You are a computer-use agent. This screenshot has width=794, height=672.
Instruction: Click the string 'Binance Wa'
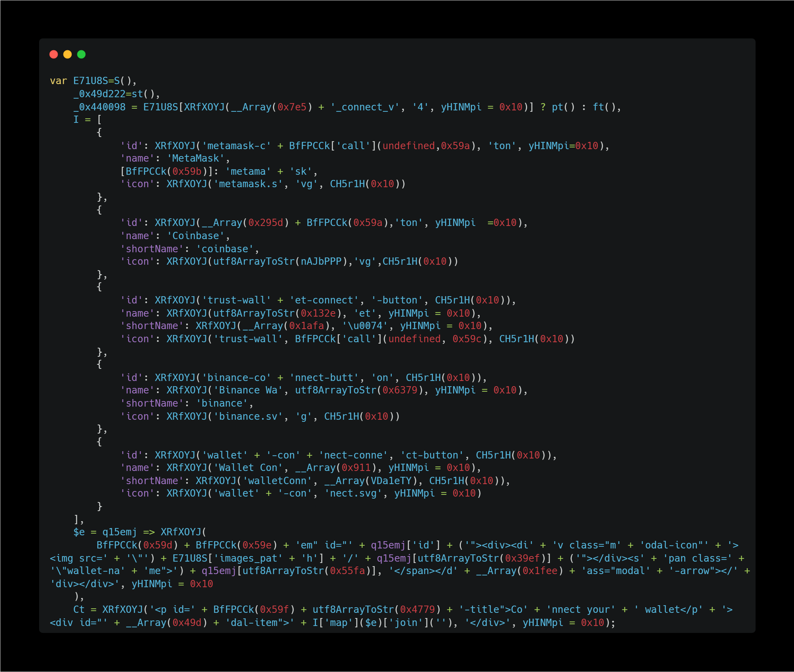pyautogui.click(x=249, y=390)
